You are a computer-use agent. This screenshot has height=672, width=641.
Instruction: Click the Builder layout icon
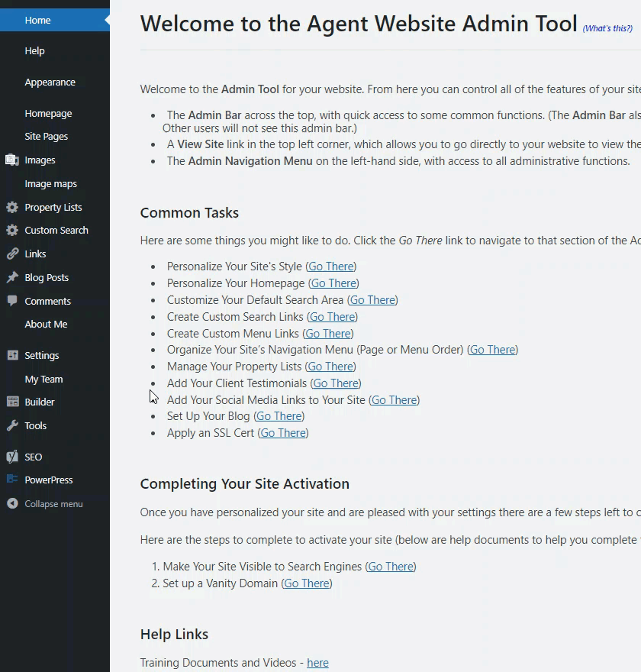click(x=12, y=402)
